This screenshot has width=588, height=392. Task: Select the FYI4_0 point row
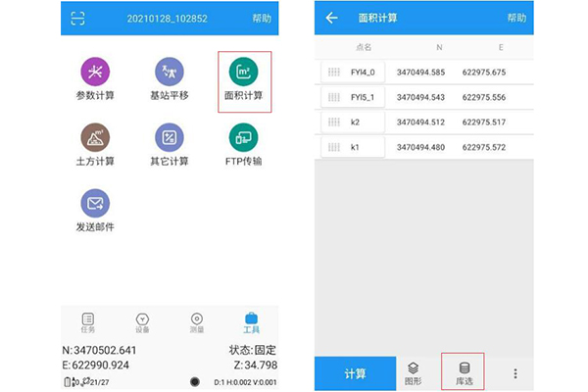click(423, 73)
